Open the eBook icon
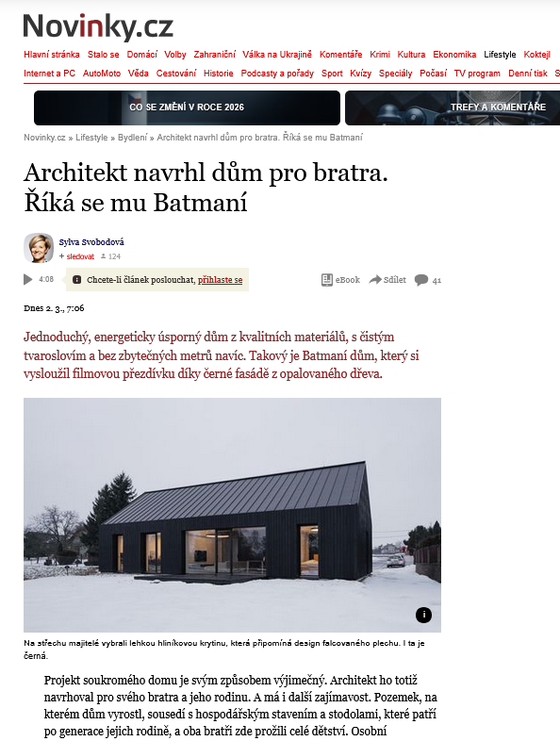The height and width of the screenshot is (741, 560). pos(326,280)
